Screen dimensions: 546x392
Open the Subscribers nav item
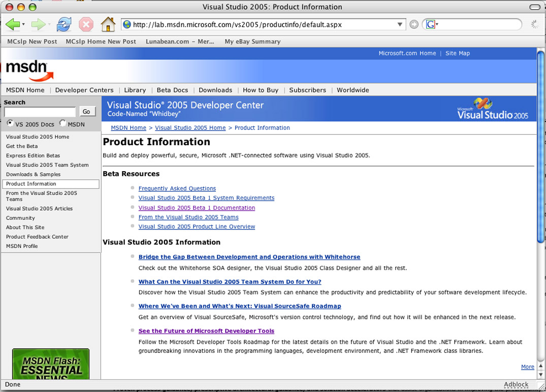tap(308, 90)
